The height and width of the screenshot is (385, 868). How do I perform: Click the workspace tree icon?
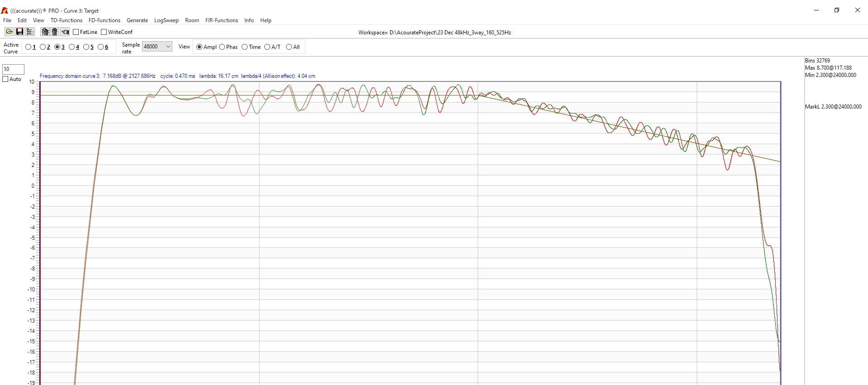(x=30, y=32)
